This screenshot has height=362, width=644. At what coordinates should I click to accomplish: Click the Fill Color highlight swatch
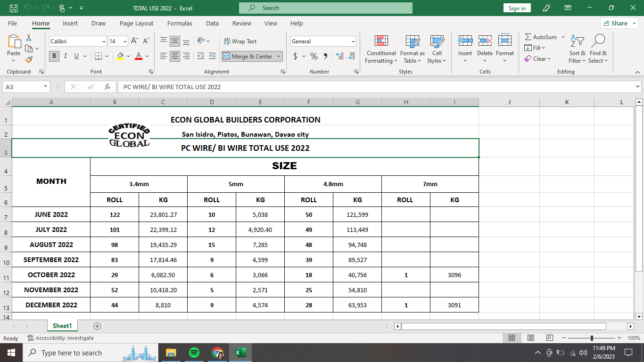pos(120,56)
